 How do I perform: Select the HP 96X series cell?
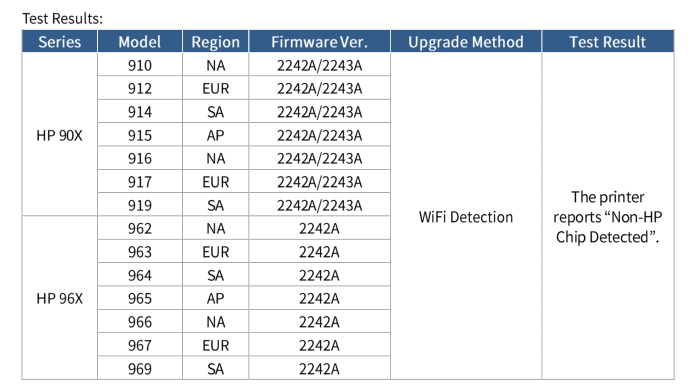click(x=59, y=298)
